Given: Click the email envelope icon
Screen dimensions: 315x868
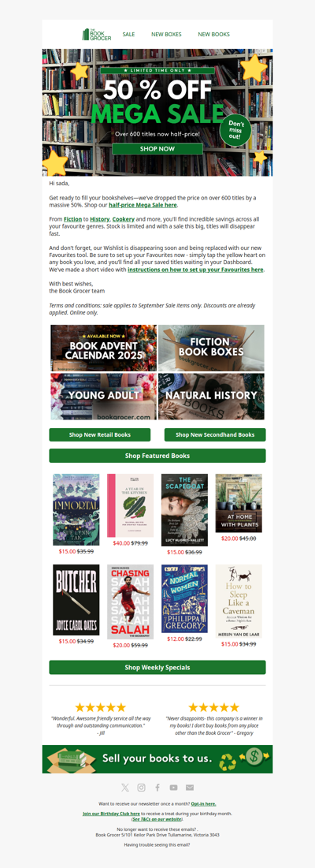Looking at the screenshot, I should [190, 787].
